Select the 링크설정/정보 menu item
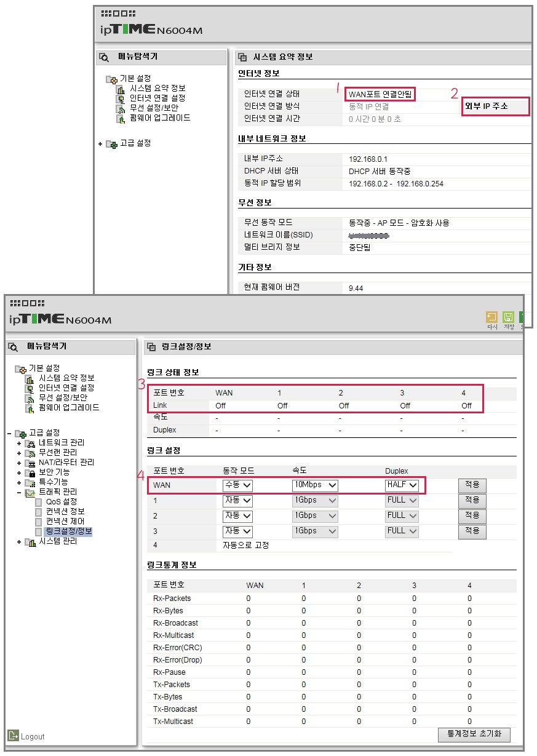Viewport: 537px width, 756px height. (x=69, y=531)
